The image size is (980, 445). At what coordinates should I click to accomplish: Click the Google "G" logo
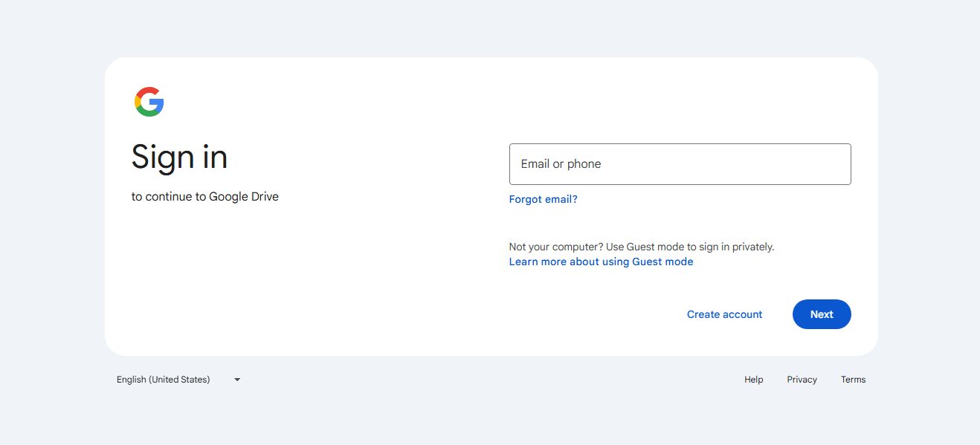click(149, 102)
